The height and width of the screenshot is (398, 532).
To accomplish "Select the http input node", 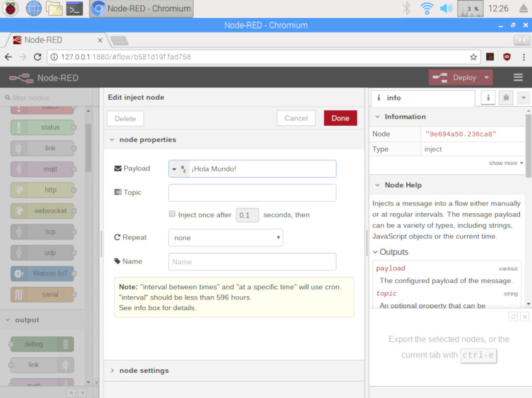I will (x=43, y=190).
